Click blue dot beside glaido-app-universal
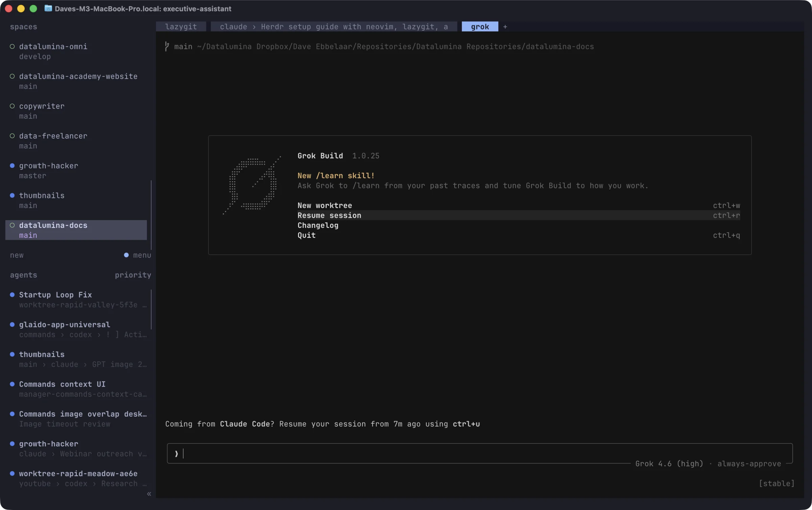The image size is (812, 510). tap(12, 324)
